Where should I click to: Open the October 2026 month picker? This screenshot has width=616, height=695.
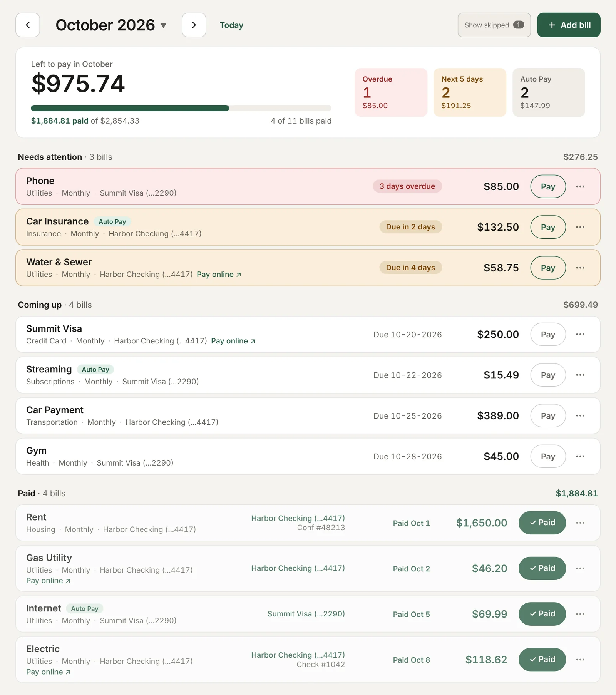coord(111,25)
